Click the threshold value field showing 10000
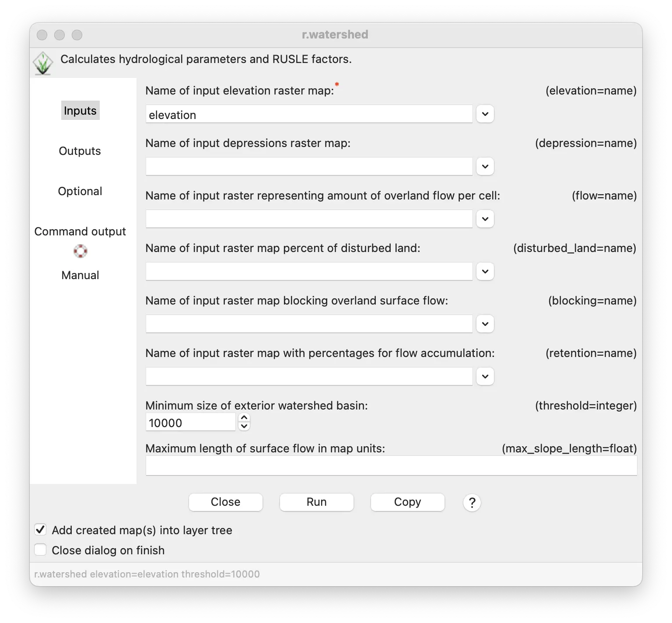672x623 pixels. (191, 422)
